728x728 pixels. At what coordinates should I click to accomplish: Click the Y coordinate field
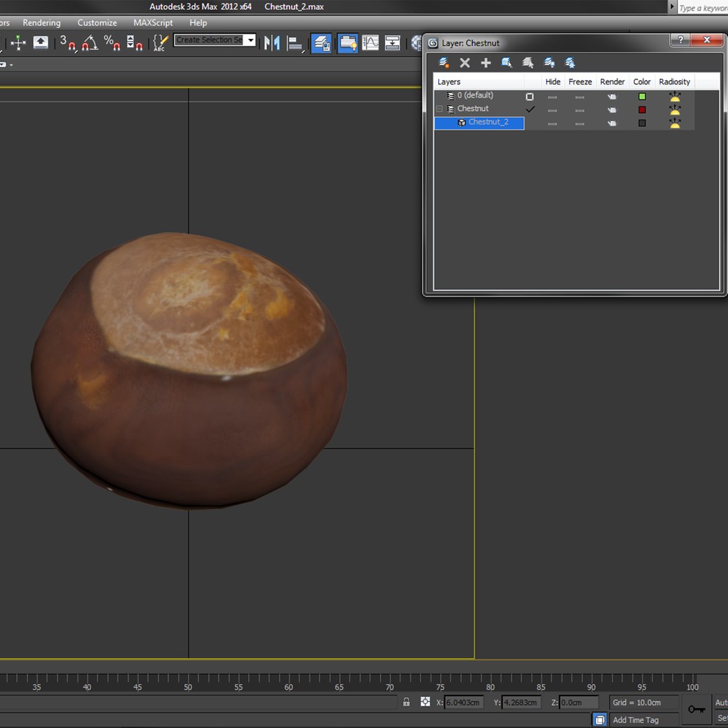tap(521, 702)
